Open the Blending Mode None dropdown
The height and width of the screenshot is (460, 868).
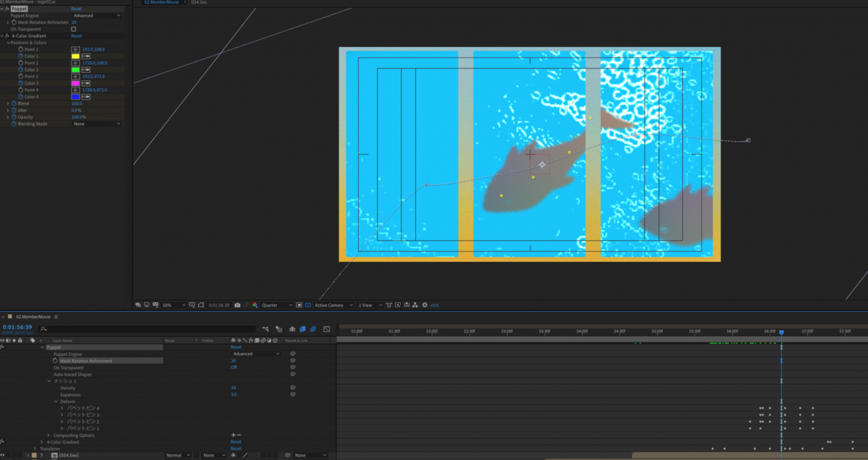coord(97,124)
